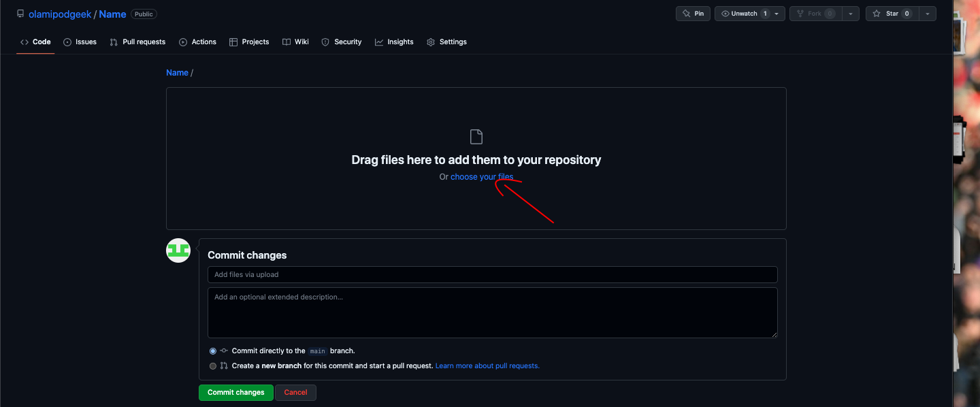This screenshot has width=980, height=407.
Task: Open the Fork dropdown arrow
Action: tap(851, 14)
